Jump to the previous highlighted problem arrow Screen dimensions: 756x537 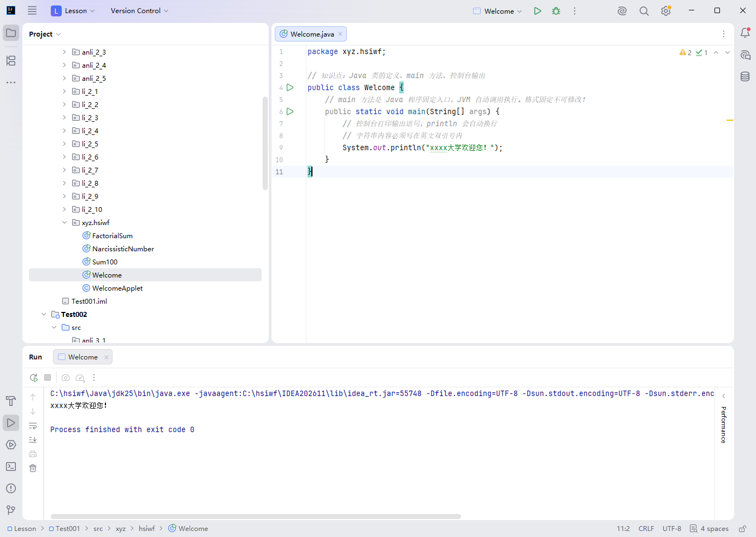click(x=716, y=52)
